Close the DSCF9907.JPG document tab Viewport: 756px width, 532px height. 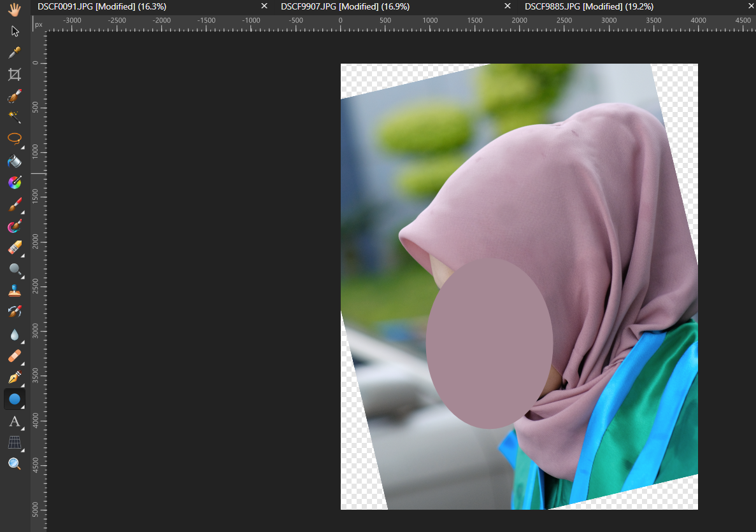point(508,6)
